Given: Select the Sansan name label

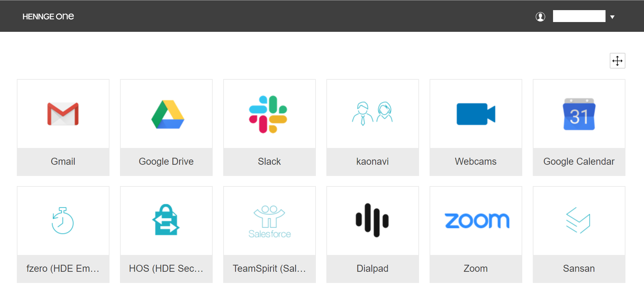Looking at the screenshot, I should (x=579, y=269).
